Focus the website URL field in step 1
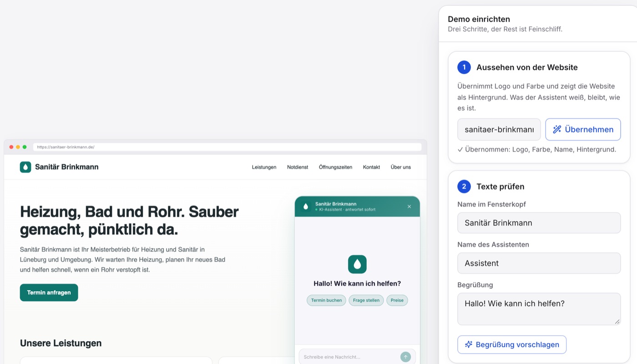The height and width of the screenshot is (364, 637). point(499,130)
